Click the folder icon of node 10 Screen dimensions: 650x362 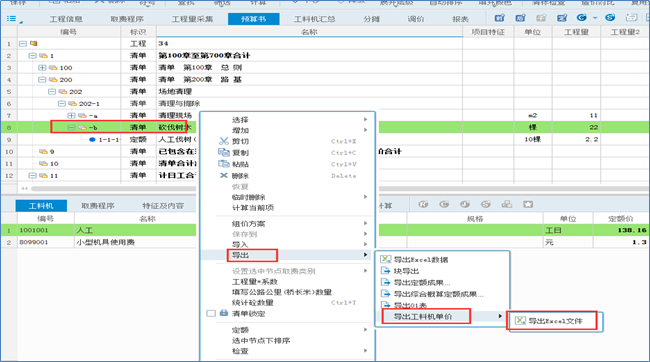[x=43, y=163]
